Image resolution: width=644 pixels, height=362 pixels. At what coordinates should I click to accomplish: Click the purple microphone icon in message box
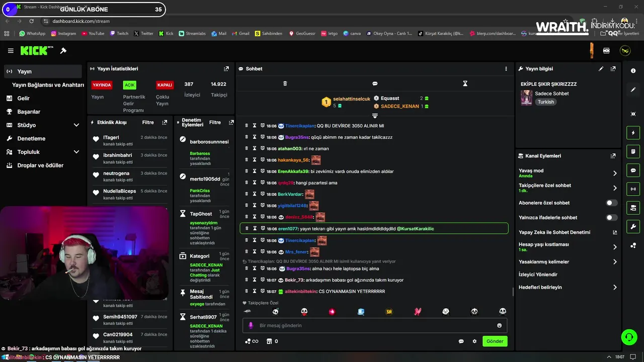[251, 325]
